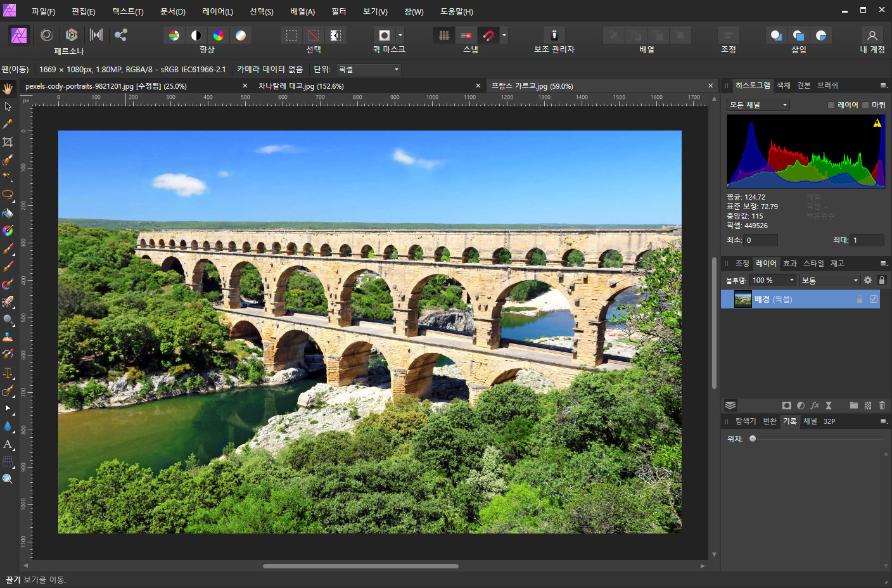Open the histogram panel options menu
This screenshot has height=588, width=892.
(x=884, y=86)
